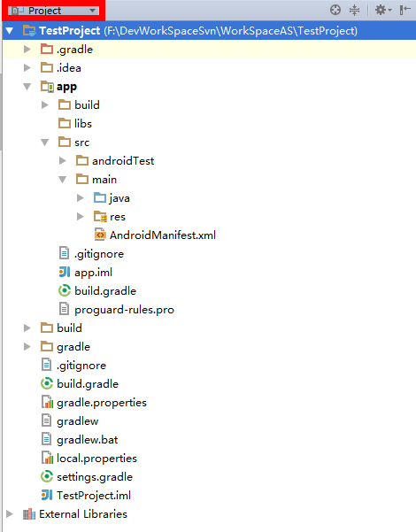The image size is (416, 532).
Task: Click the src folder icon
Action: 65,143
